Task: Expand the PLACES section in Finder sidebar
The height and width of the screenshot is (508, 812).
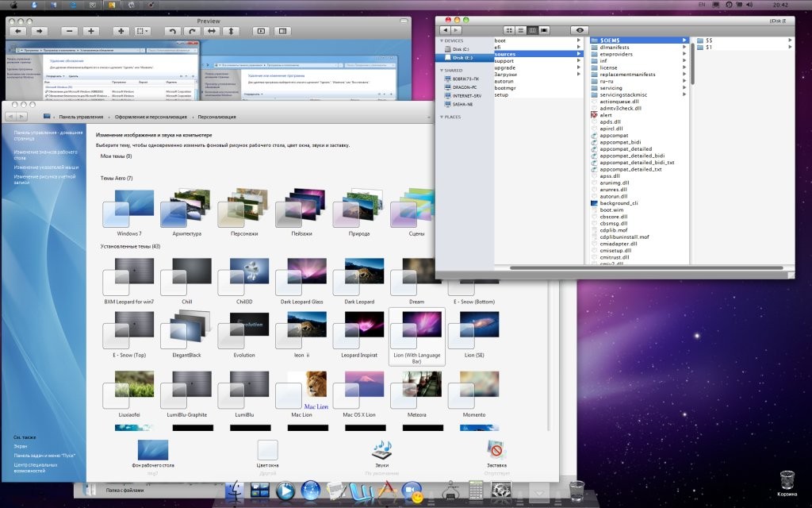Action: tap(442, 117)
